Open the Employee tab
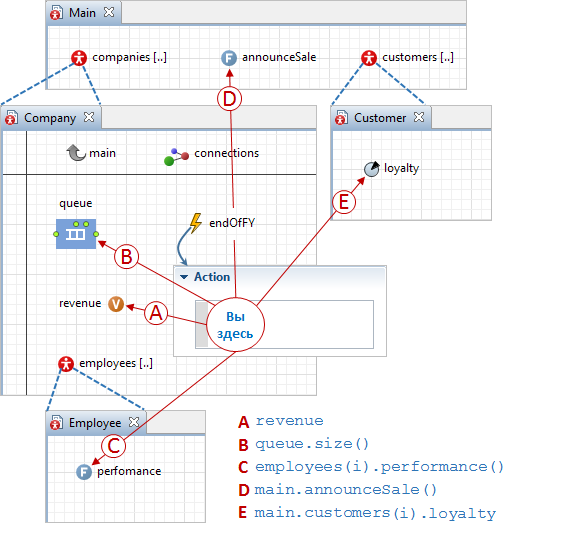Image resolution: width=570 pixels, height=535 pixels. point(95,423)
